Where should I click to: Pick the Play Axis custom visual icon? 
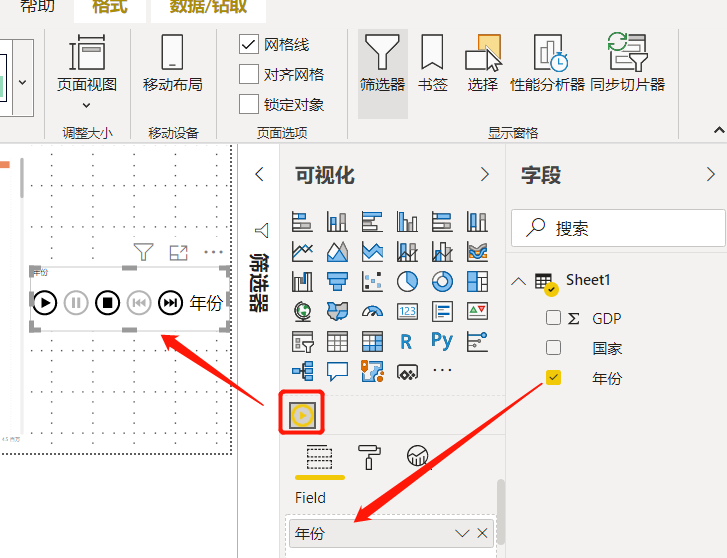[302, 414]
